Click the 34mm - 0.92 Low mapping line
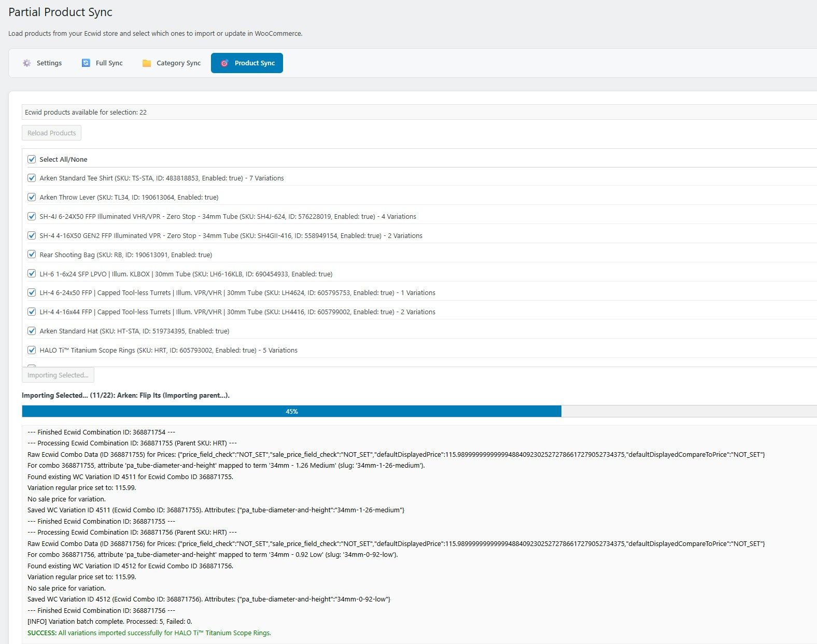 point(213,554)
